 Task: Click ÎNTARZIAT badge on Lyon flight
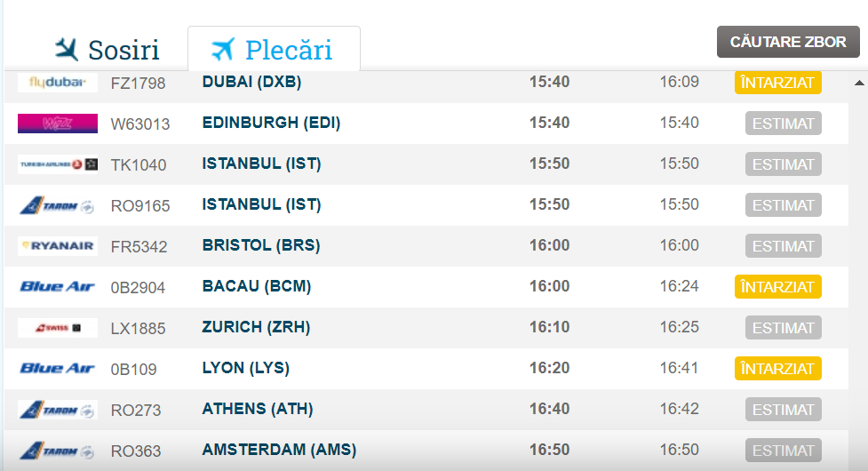click(777, 369)
